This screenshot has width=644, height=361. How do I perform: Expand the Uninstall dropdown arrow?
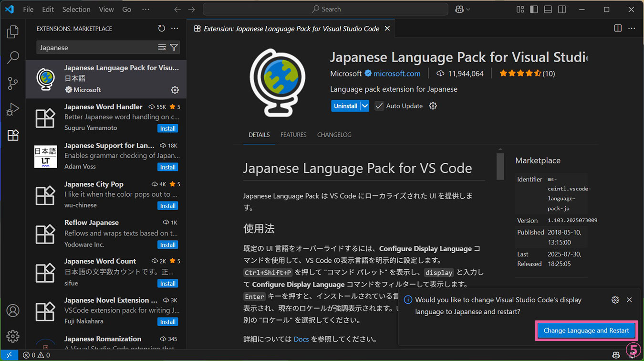pyautogui.click(x=364, y=106)
